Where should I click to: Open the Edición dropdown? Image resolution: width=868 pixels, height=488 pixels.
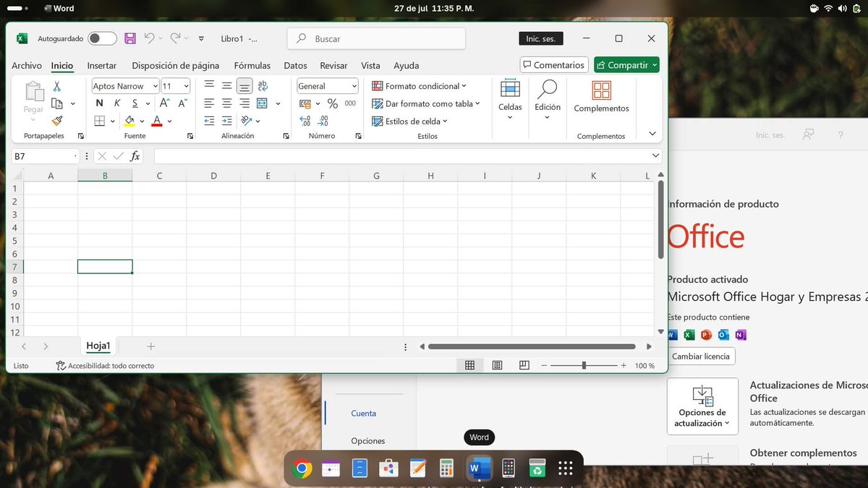pos(548,99)
